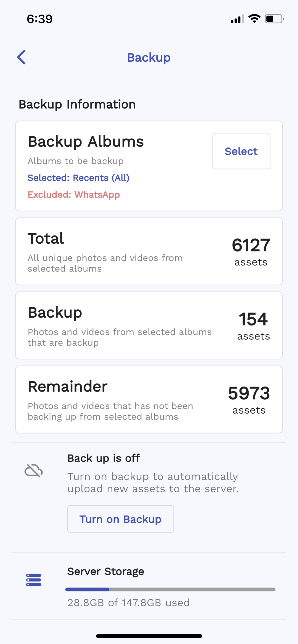Tap the Remainder 5973 assets card

pos(149,399)
